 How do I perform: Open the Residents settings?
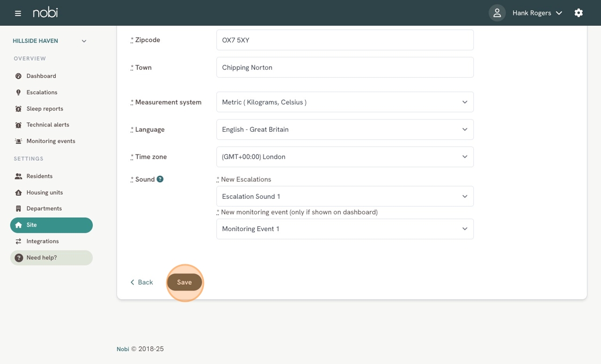click(x=39, y=176)
